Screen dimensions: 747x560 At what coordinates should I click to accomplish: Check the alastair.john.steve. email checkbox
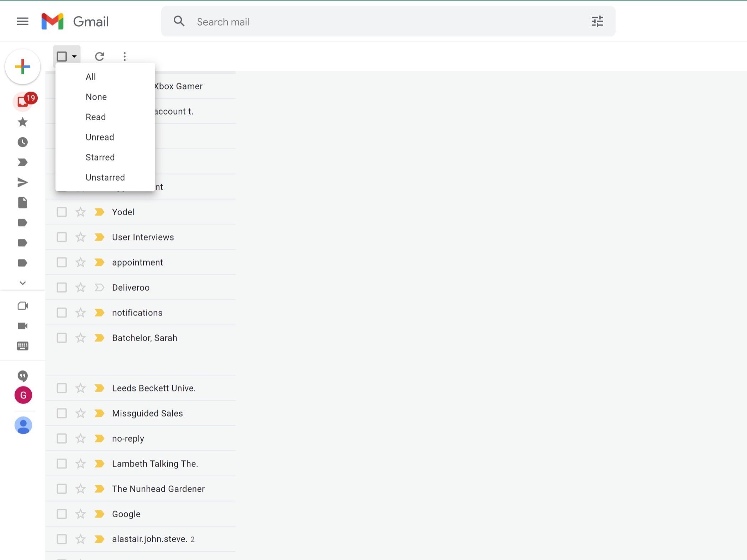[62, 539]
